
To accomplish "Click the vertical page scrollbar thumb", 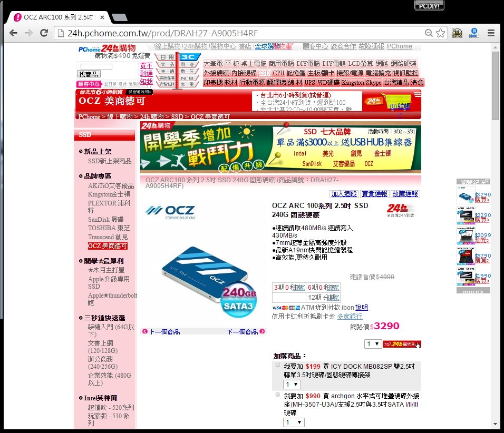I will [x=495, y=85].
